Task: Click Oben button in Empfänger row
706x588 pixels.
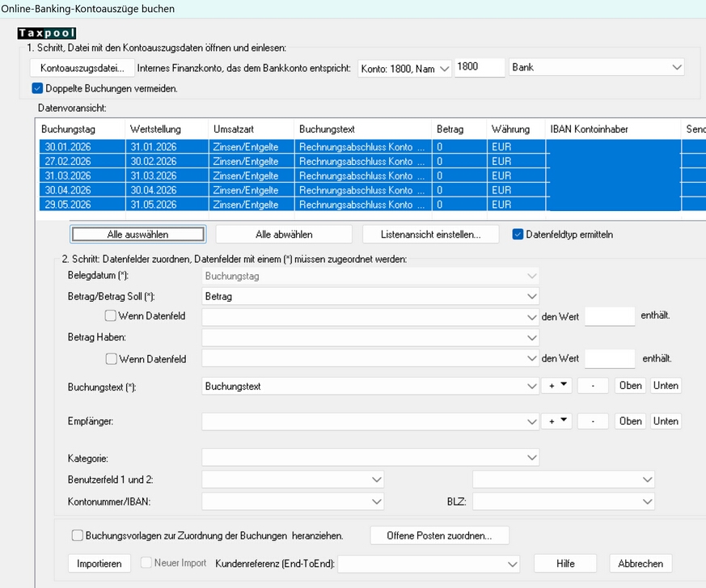Action: [x=630, y=421]
